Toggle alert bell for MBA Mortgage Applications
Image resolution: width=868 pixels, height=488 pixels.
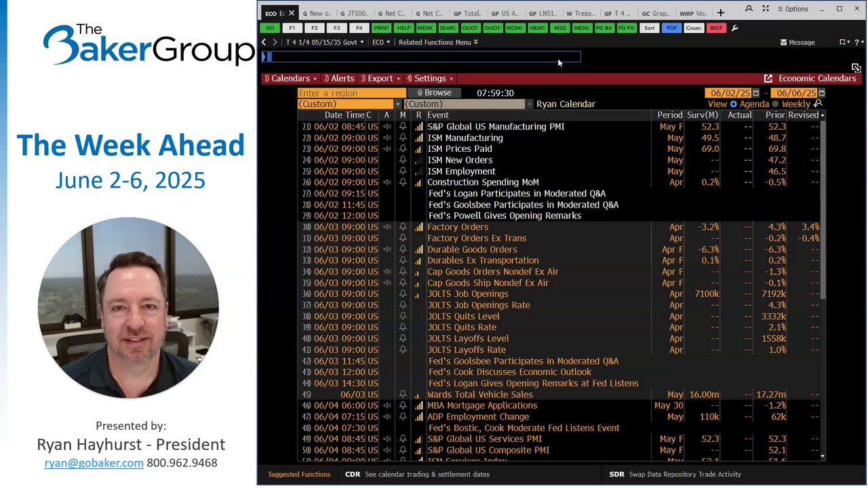403,405
